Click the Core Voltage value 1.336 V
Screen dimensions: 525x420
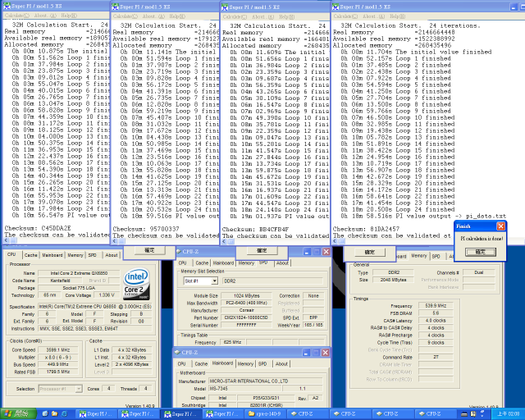(107, 295)
